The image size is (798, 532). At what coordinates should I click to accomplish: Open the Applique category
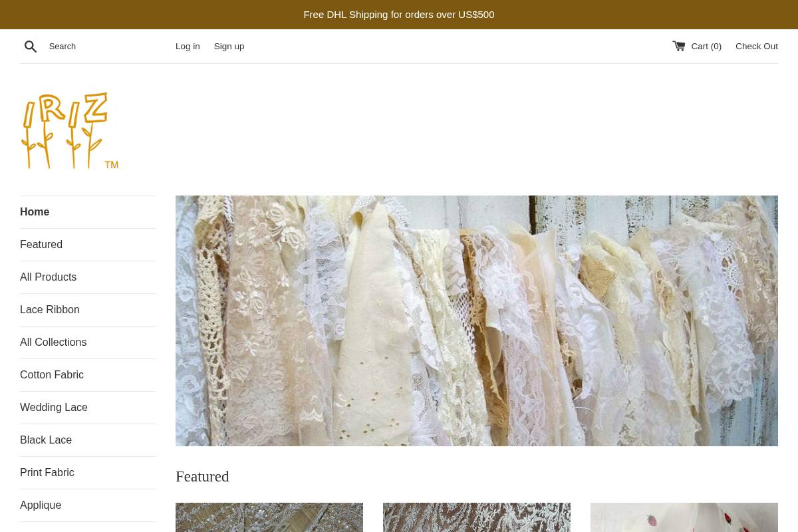point(41,505)
